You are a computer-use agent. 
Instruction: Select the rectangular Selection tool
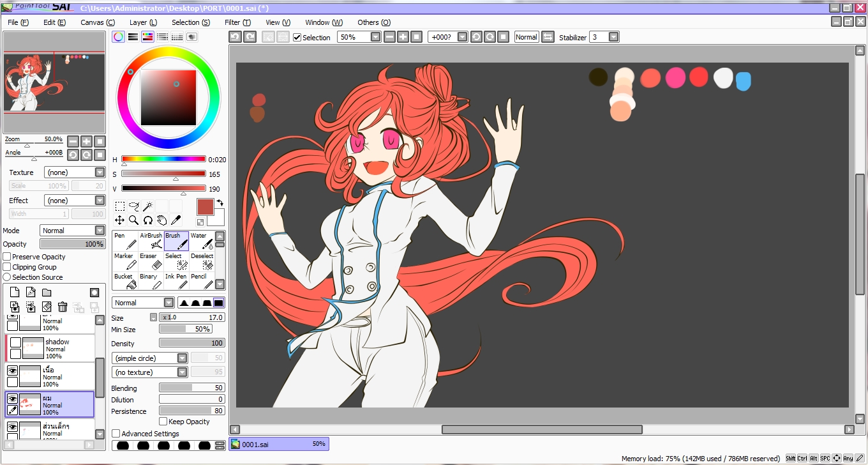120,206
